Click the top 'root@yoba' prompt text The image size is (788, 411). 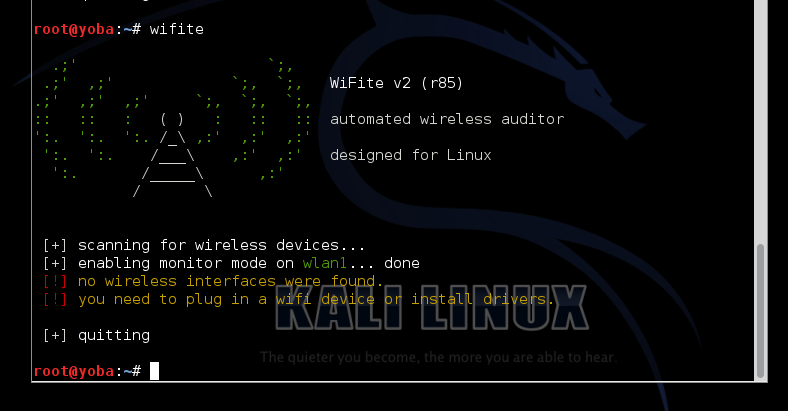(x=74, y=29)
